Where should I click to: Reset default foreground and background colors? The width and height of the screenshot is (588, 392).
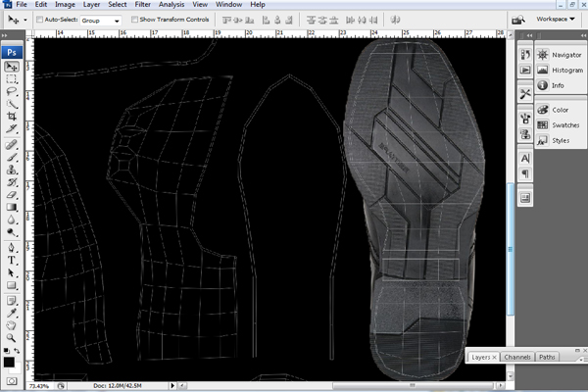[x=7, y=351]
